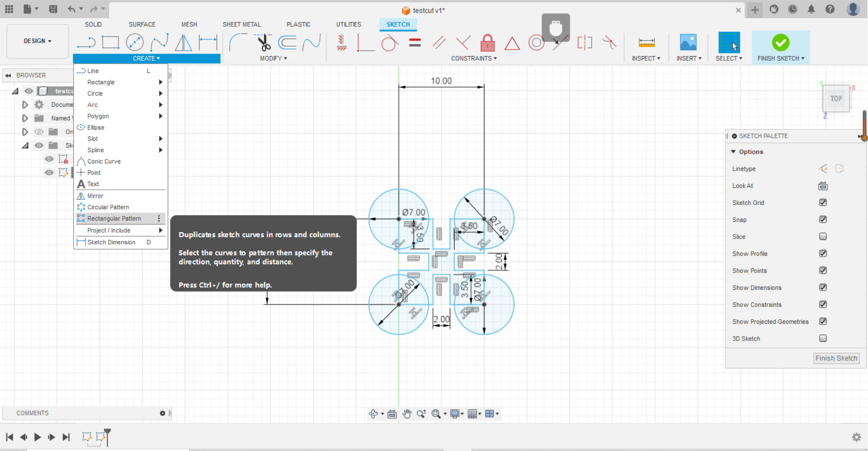Select the Line tool icon in toolbar

pyautogui.click(x=86, y=43)
